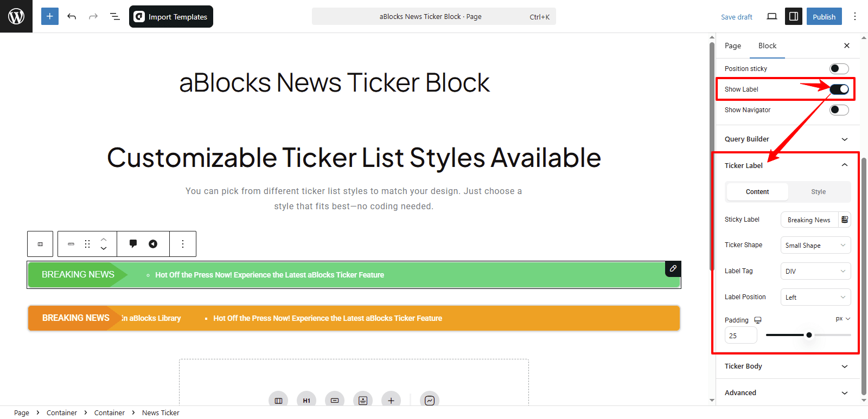Move the block down
The height and width of the screenshot is (419, 868).
[104, 249]
